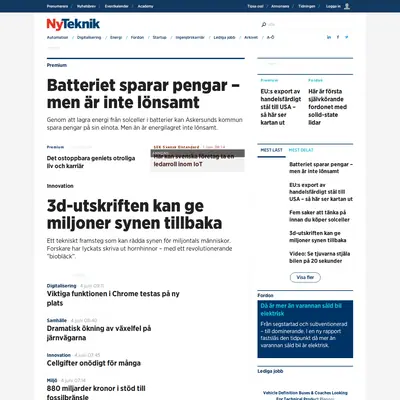Click Annonsera in the top bar
The width and height of the screenshot is (400, 400).
coord(280,6)
